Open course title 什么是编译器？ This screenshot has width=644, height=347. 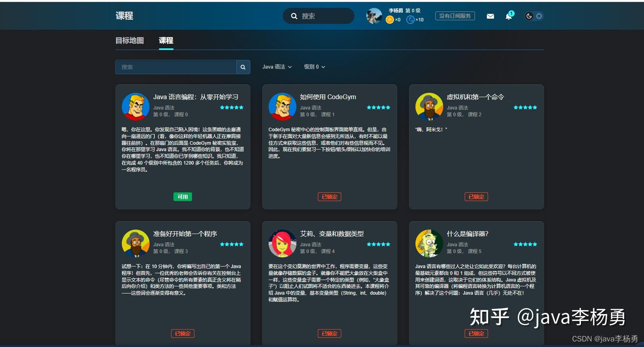click(467, 234)
